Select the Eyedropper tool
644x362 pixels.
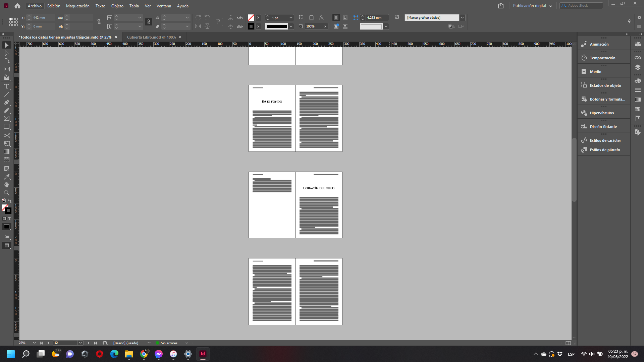[x=7, y=177]
